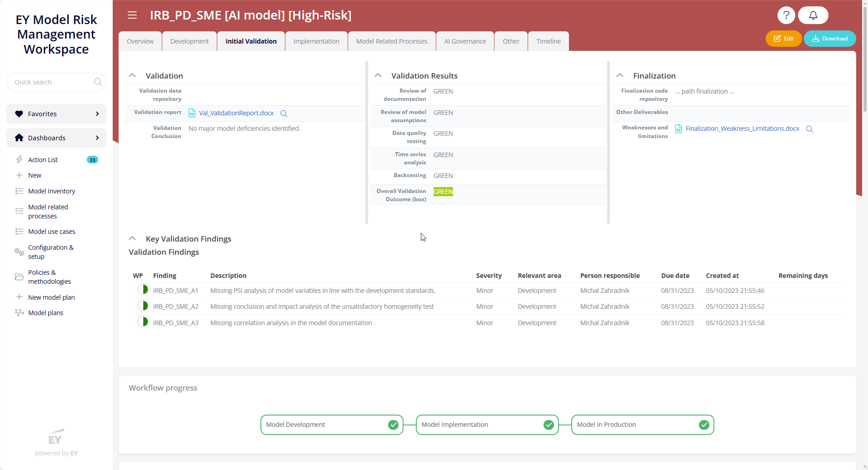Click the Dashboards home icon
868x470 pixels.
[19, 138]
